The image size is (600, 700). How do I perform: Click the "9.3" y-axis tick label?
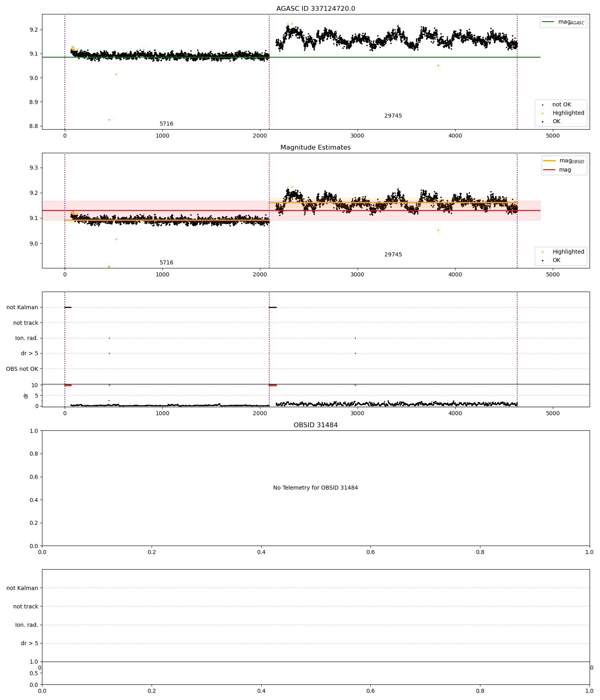pyautogui.click(x=34, y=168)
